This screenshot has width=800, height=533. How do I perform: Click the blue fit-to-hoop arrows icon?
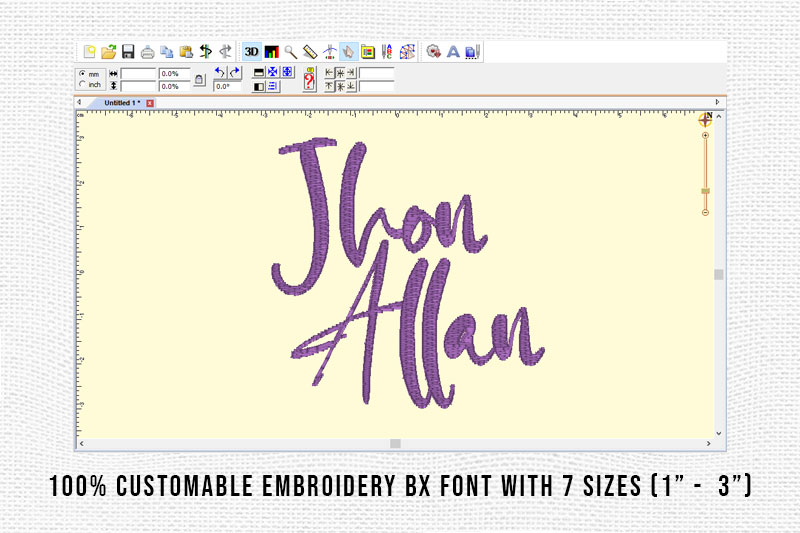(x=288, y=72)
